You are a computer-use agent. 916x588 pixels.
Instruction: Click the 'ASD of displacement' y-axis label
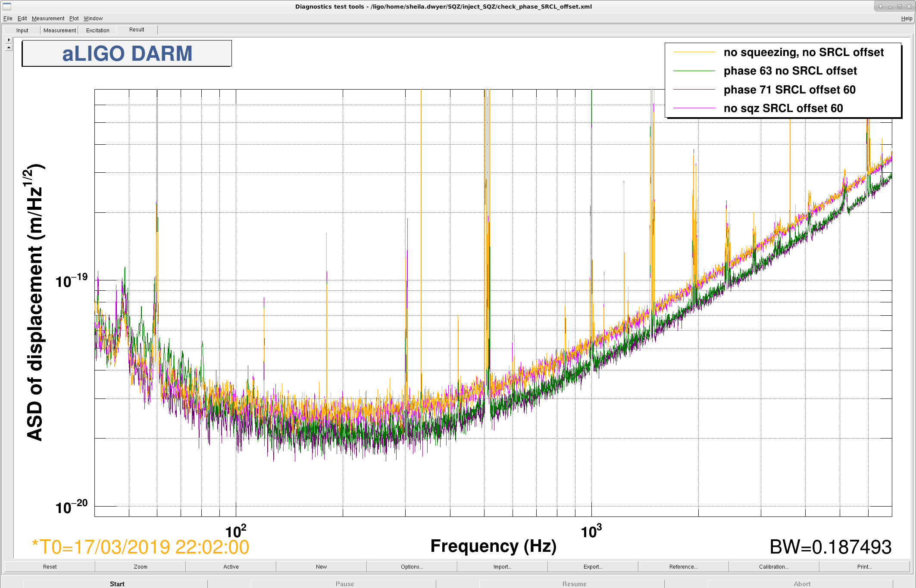coord(34,302)
